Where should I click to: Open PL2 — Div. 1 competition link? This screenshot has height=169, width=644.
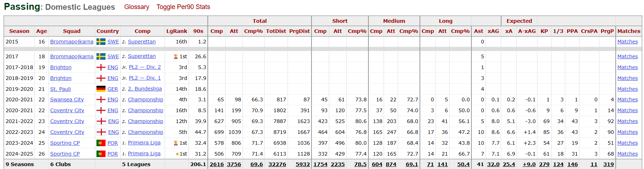[x=145, y=78]
